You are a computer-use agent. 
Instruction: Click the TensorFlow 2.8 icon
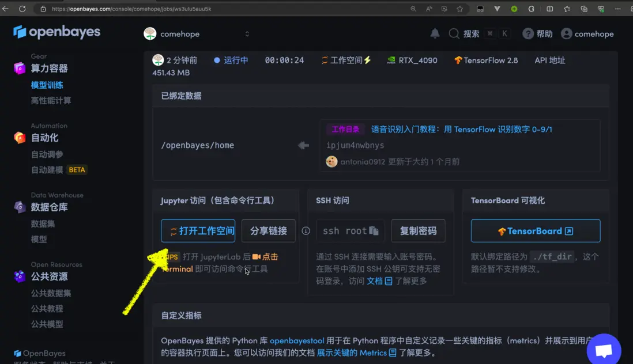click(x=458, y=60)
